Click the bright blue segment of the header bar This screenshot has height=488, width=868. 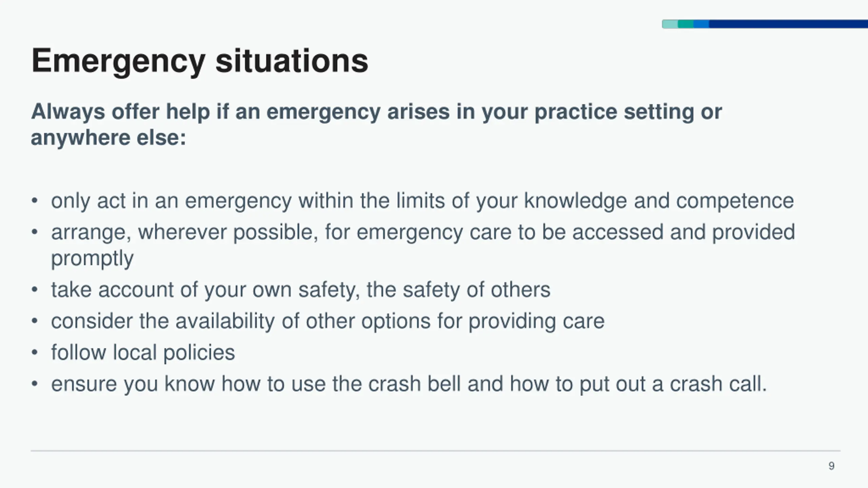tap(701, 24)
